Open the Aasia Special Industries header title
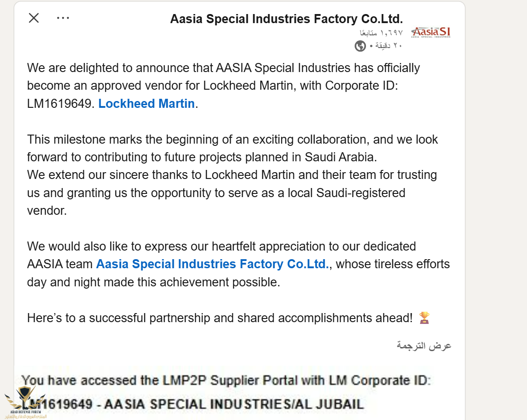Screen dimensions: 527x420 (x=286, y=19)
